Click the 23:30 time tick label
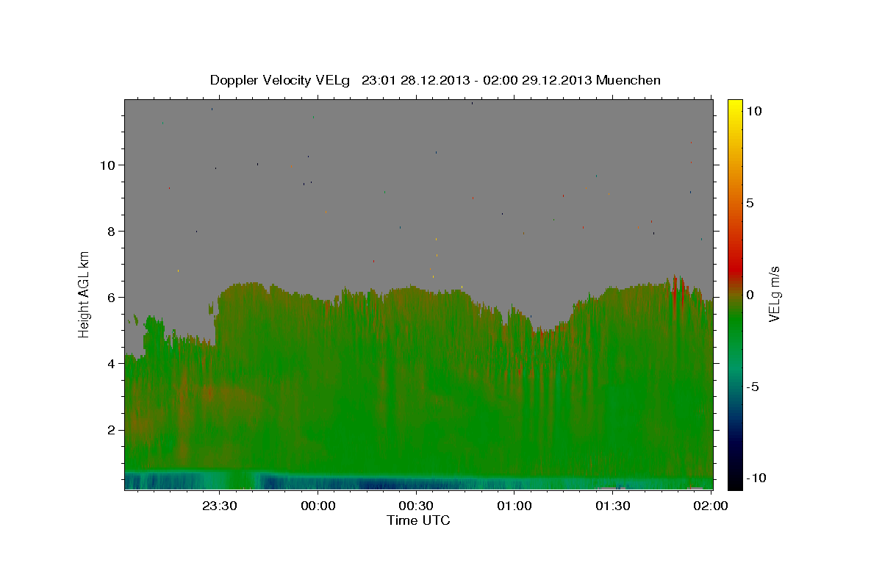Image resolution: width=882 pixels, height=588 pixels. click(x=220, y=506)
